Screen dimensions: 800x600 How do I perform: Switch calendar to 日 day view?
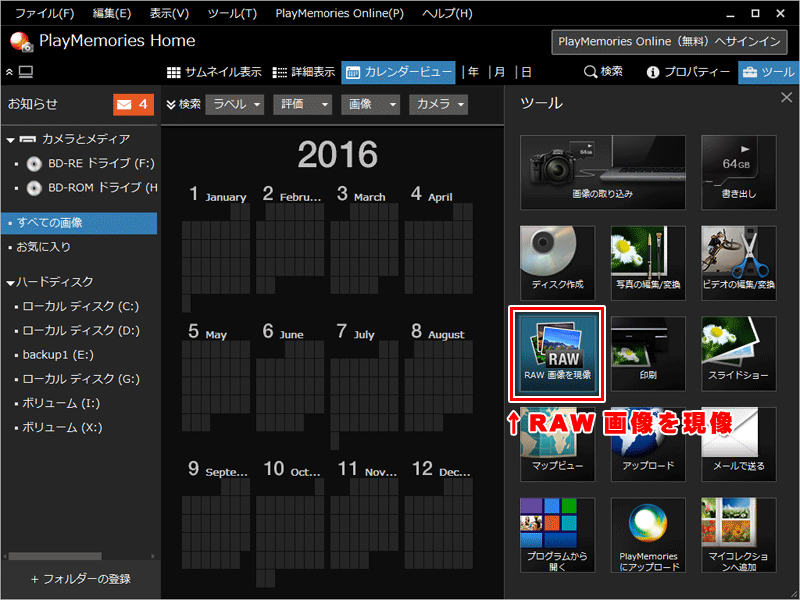click(526, 72)
